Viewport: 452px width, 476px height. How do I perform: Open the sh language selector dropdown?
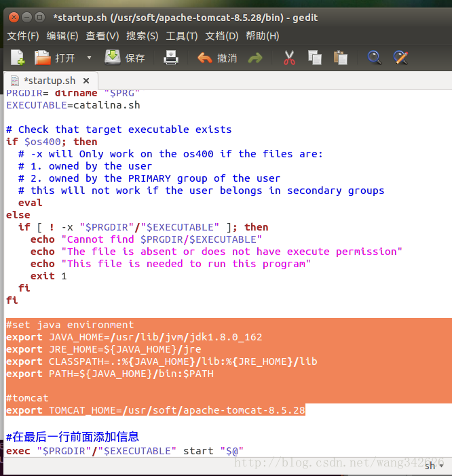pos(434,466)
